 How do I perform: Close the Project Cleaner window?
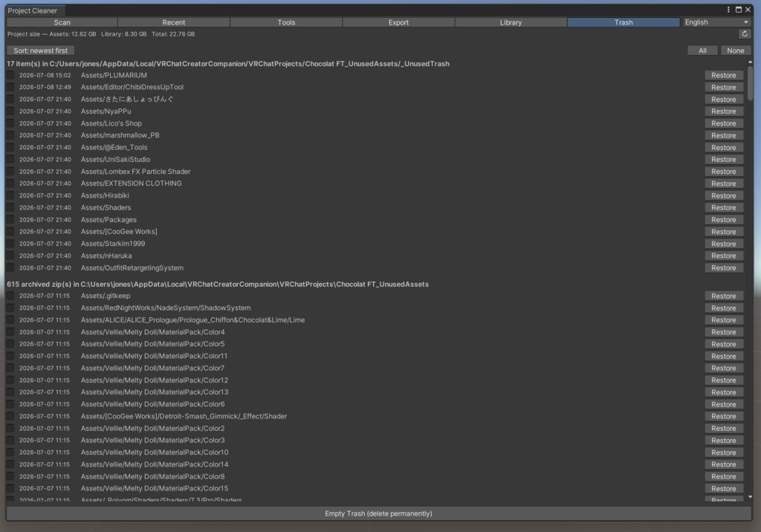[748, 10]
